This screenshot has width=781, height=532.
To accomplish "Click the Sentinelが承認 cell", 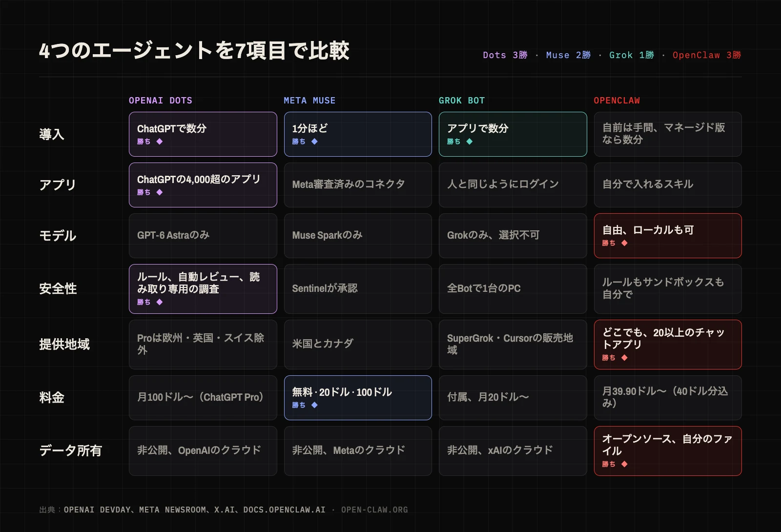I will coord(358,289).
